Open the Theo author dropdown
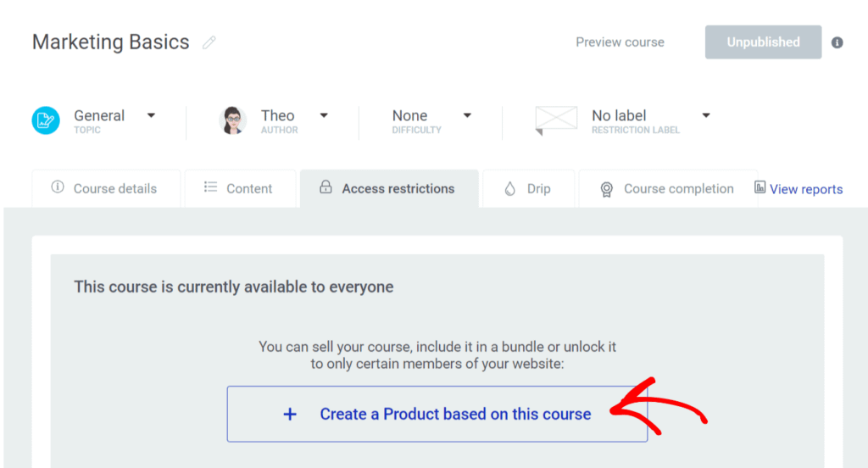This screenshot has width=868, height=468. click(x=323, y=115)
